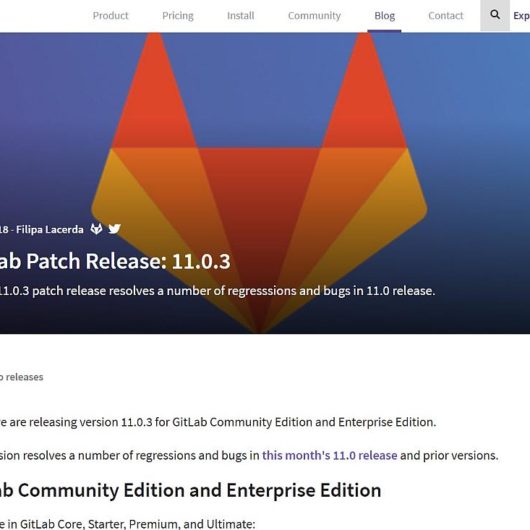Open the Product menu item

click(x=110, y=16)
